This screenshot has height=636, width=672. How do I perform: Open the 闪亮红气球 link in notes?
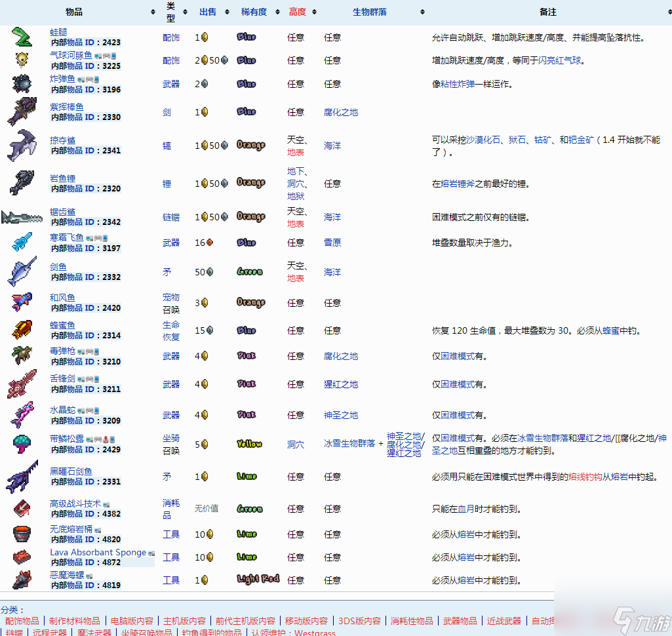pos(560,60)
